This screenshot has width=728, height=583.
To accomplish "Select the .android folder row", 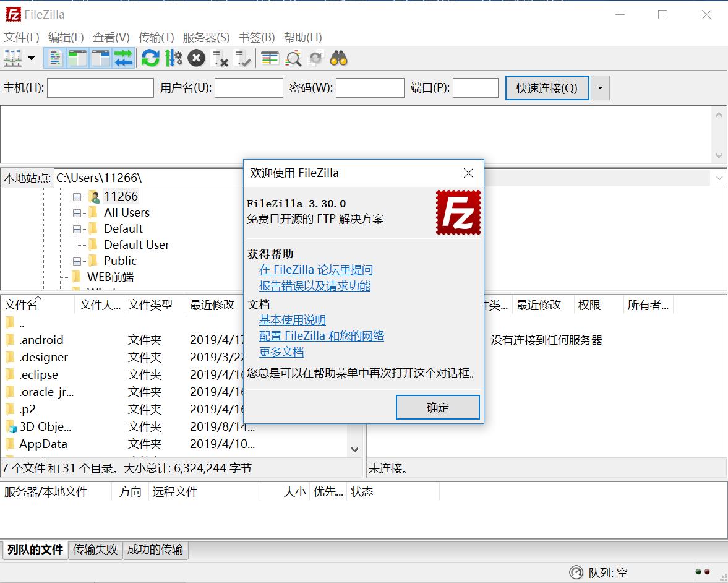I will 122,340.
